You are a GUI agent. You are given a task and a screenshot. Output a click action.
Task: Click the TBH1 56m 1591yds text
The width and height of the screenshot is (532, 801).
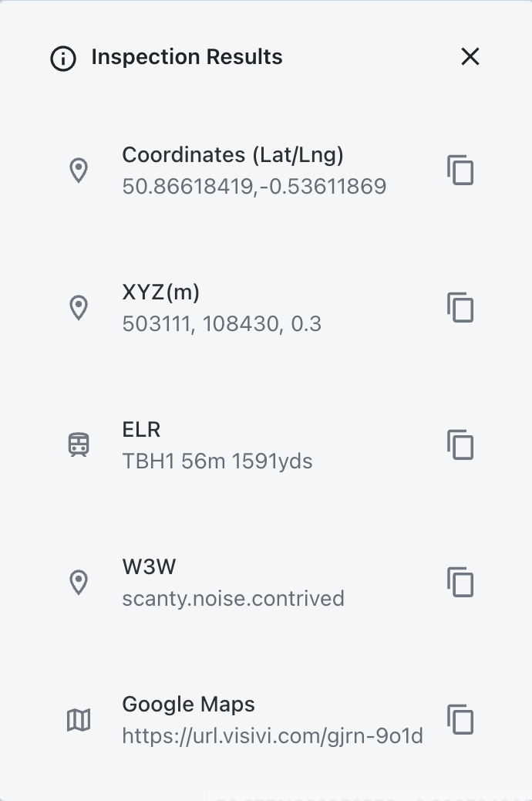click(217, 461)
